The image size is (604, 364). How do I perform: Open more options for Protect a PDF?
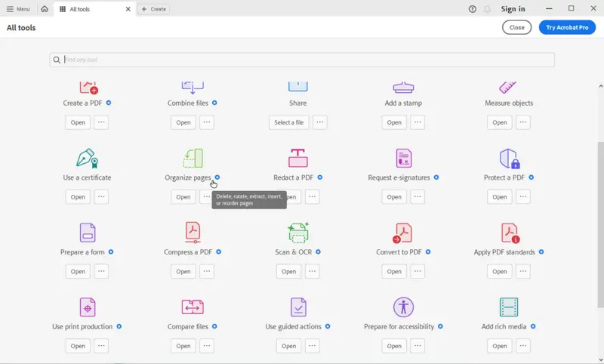(x=523, y=196)
